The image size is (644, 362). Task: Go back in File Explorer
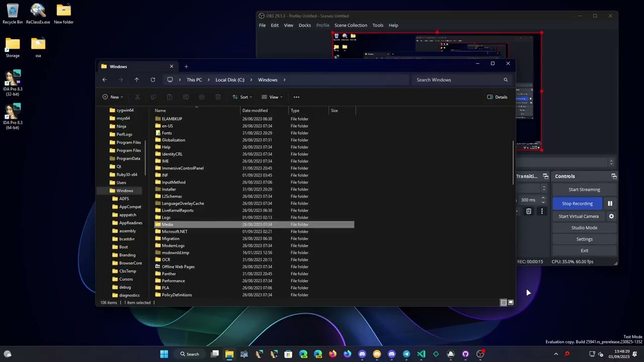click(x=105, y=80)
